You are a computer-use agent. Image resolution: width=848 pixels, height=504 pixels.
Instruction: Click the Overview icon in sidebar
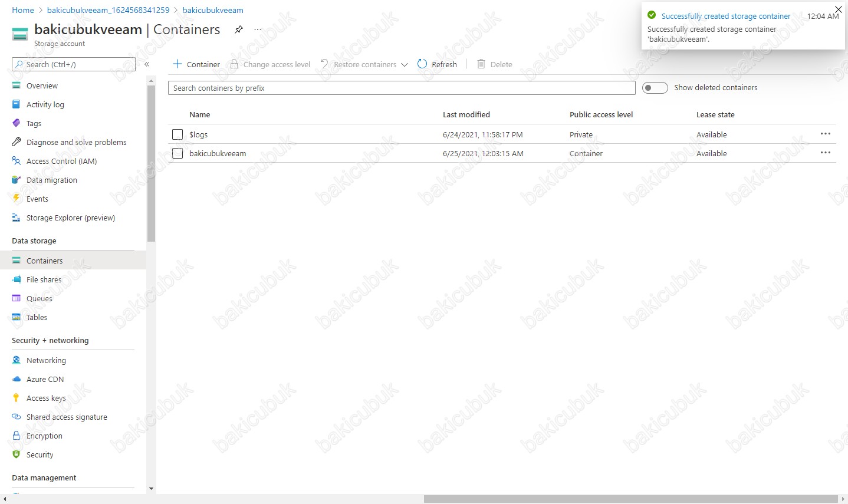[17, 85]
